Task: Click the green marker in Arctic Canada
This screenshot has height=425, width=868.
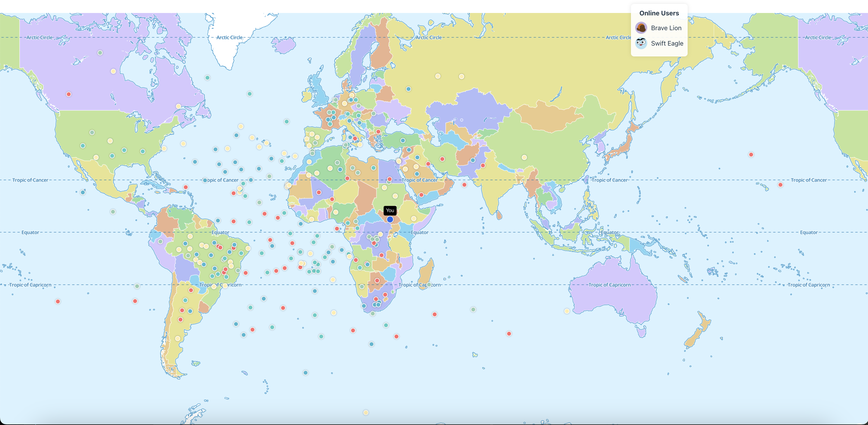Action: [x=100, y=53]
